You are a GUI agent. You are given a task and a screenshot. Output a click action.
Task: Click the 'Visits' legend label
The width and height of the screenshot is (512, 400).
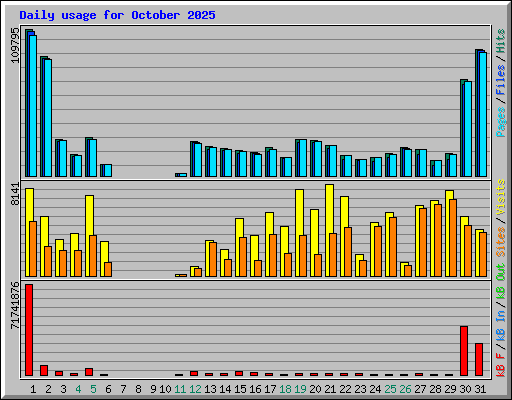(501, 197)
